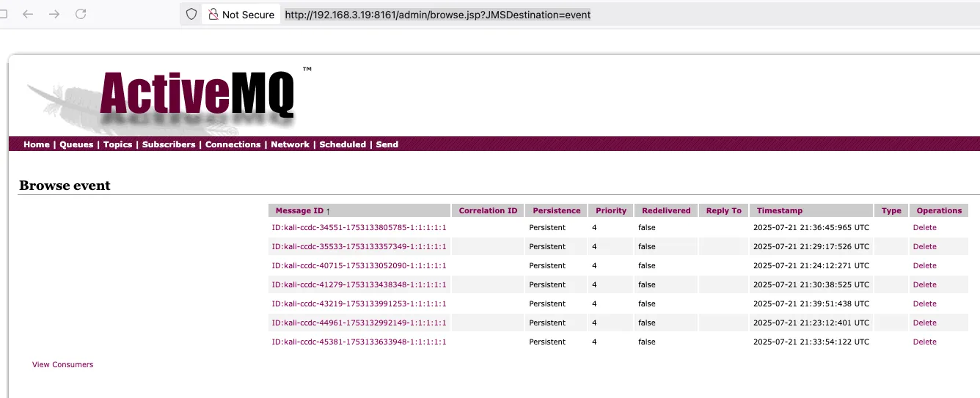980x398 pixels.
Task: Delete the message kali-ccdc-43219
Action: pos(924,303)
